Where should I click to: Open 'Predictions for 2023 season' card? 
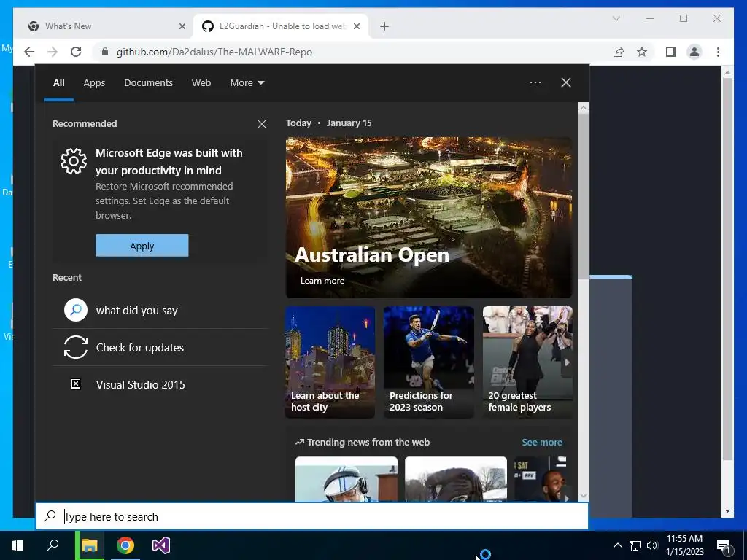[429, 362]
